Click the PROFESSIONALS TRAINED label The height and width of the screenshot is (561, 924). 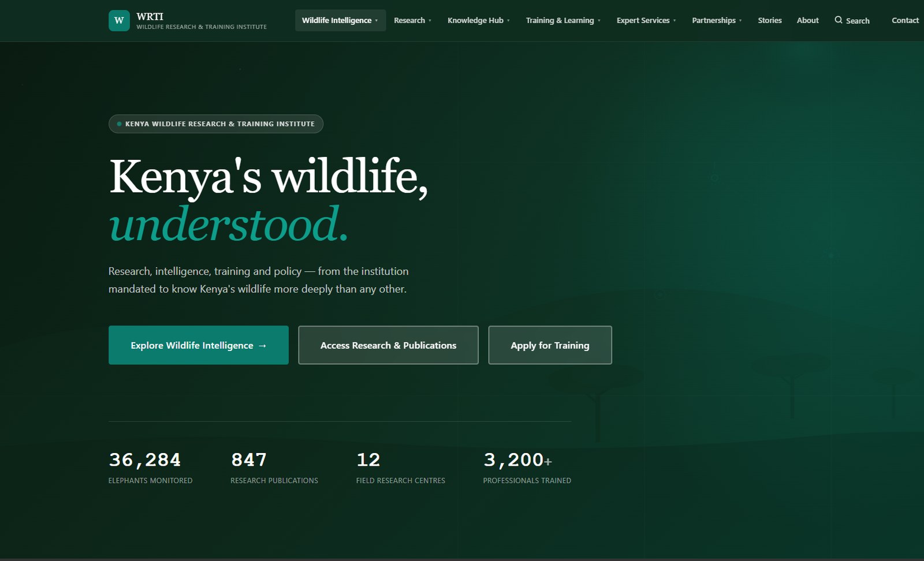527,480
